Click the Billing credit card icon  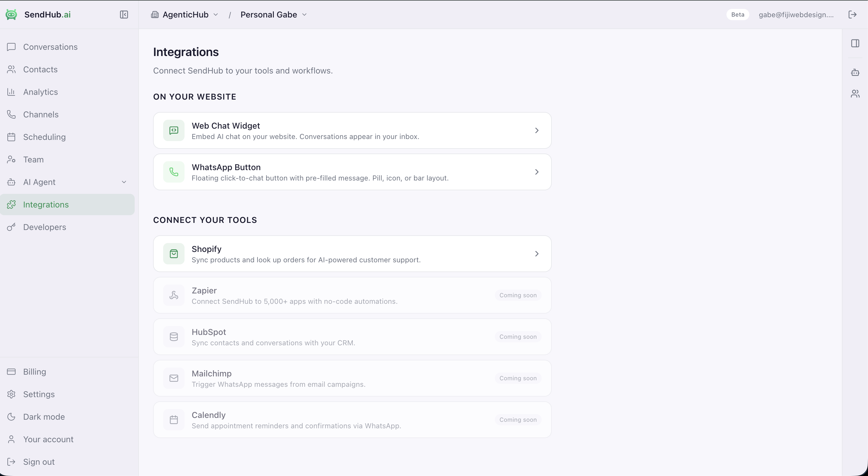point(11,372)
